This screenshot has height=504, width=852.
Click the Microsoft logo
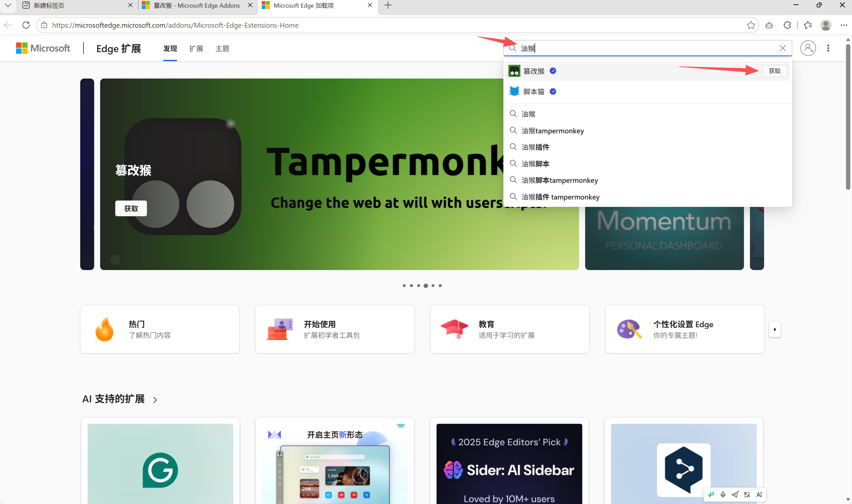(x=43, y=48)
